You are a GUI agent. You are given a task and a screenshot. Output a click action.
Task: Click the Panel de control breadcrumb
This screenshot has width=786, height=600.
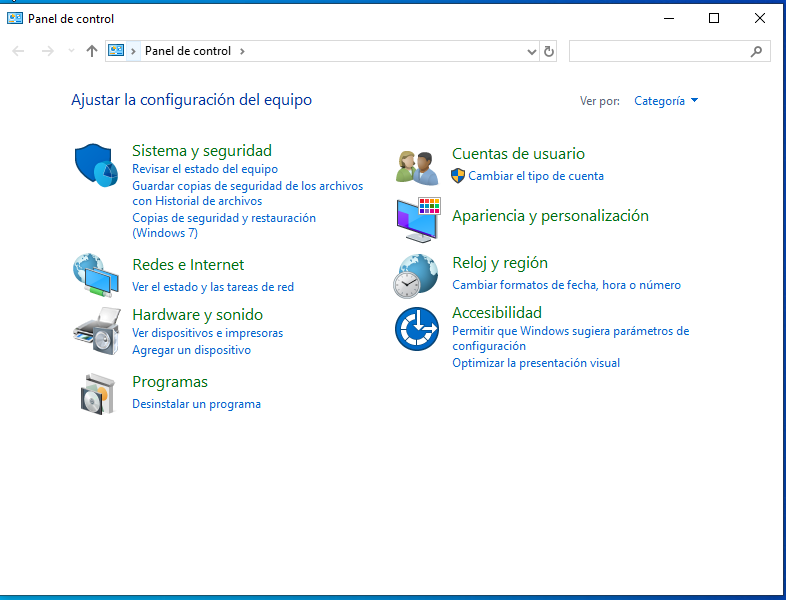[x=188, y=51]
